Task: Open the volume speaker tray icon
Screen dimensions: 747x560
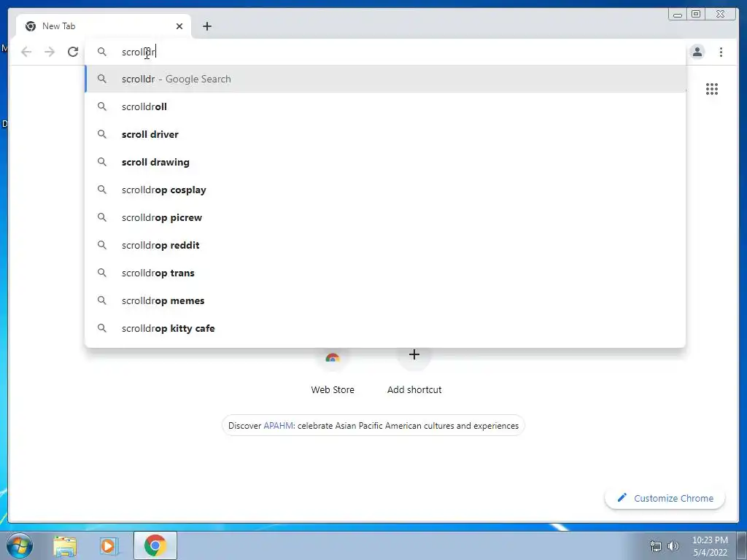Action: point(673,546)
